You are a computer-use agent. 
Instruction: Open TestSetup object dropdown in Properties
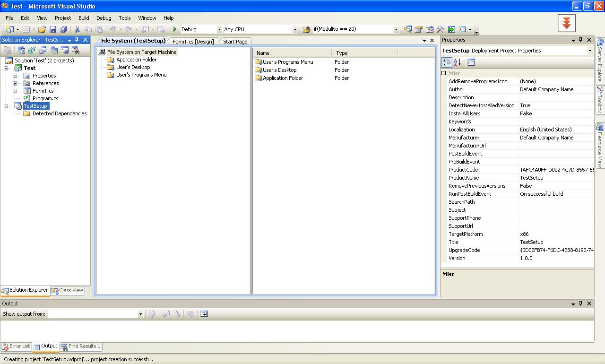tap(590, 51)
